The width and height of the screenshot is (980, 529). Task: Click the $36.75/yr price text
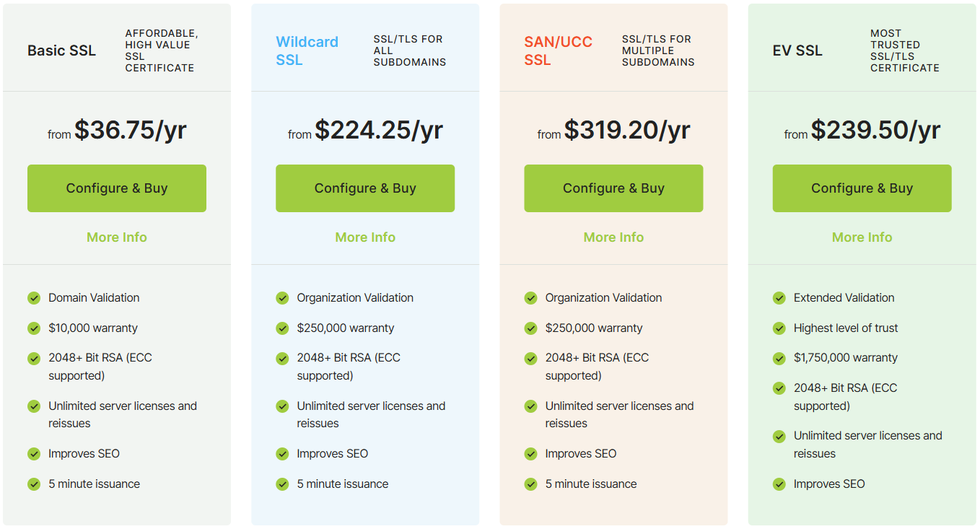tap(131, 130)
